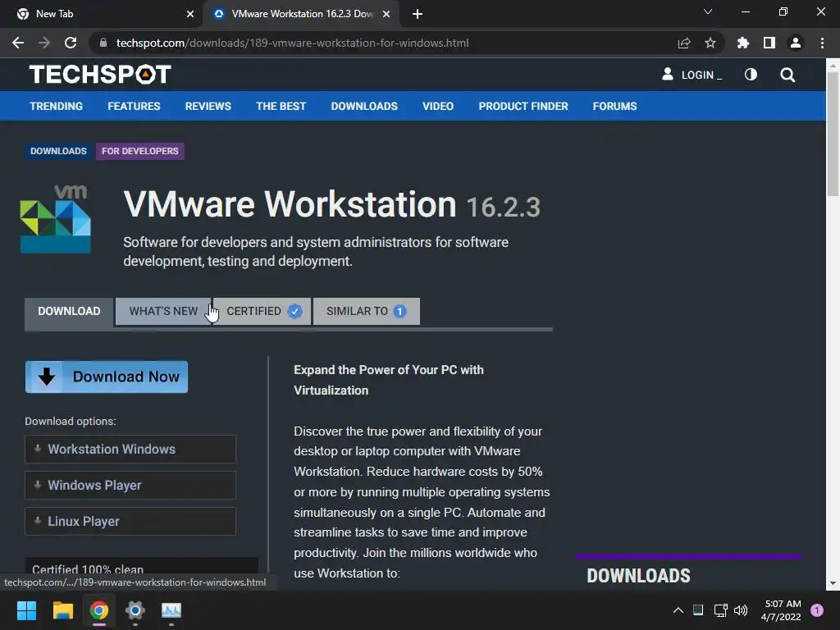
Task: Open the Windows Start menu
Action: [26, 610]
